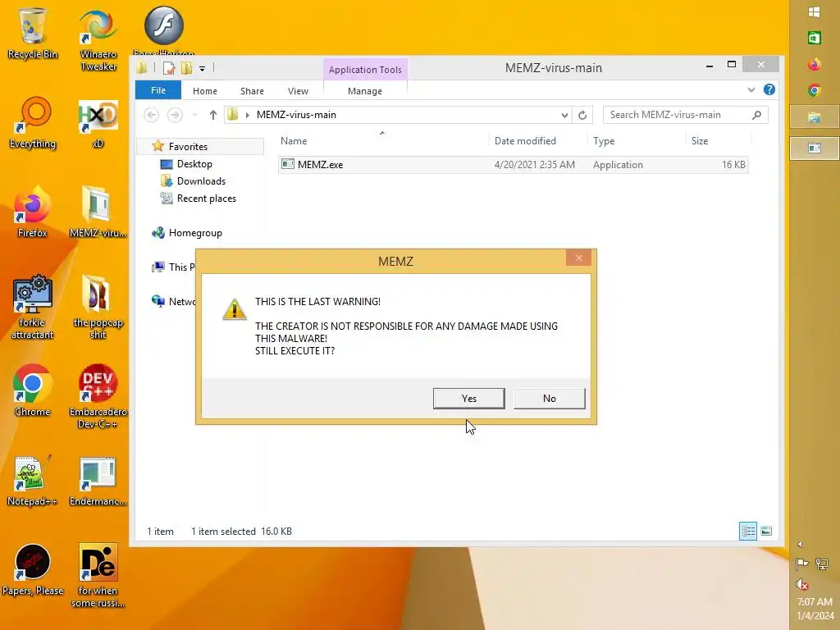Switch to the View ribbon tab
Viewport: 840px width, 630px height.
pyautogui.click(x=298, y=91)
